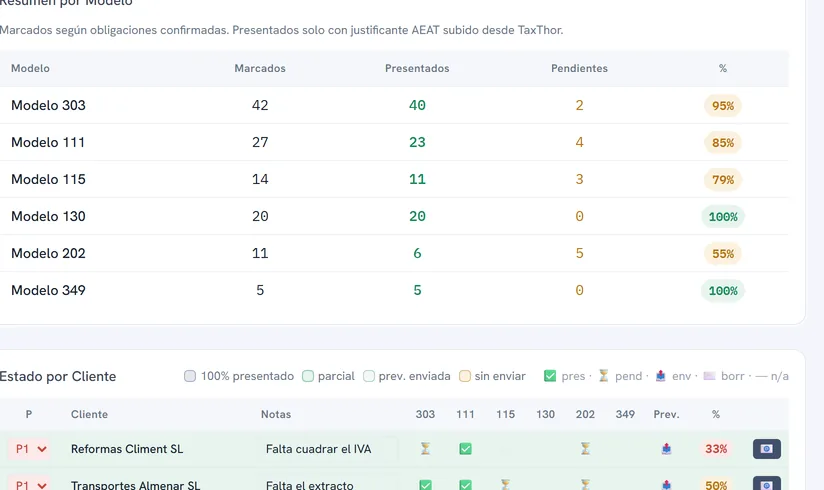Screen dimensions: 824x490
Task: Click the 55% badge for Modelo 202
Action: pos(723,254)
